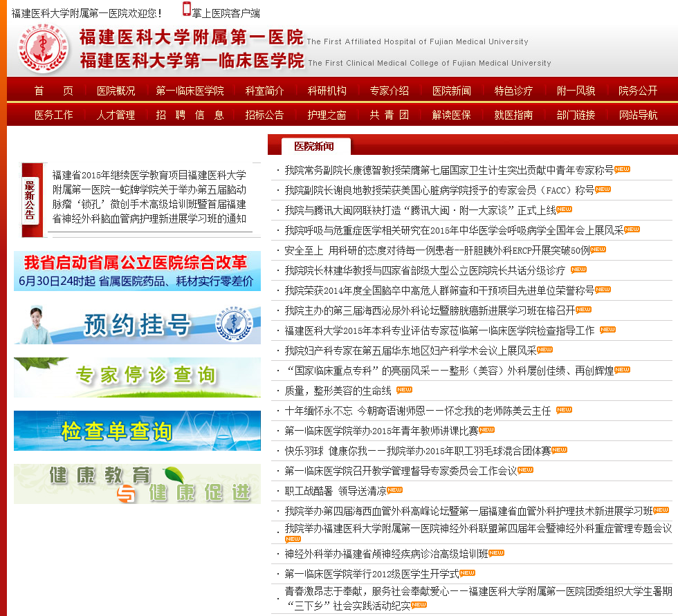The image size is (678, 616).
Task: Click NEW badge after 2015年本科专业评估 headline
Action: [x=607, y=330]
